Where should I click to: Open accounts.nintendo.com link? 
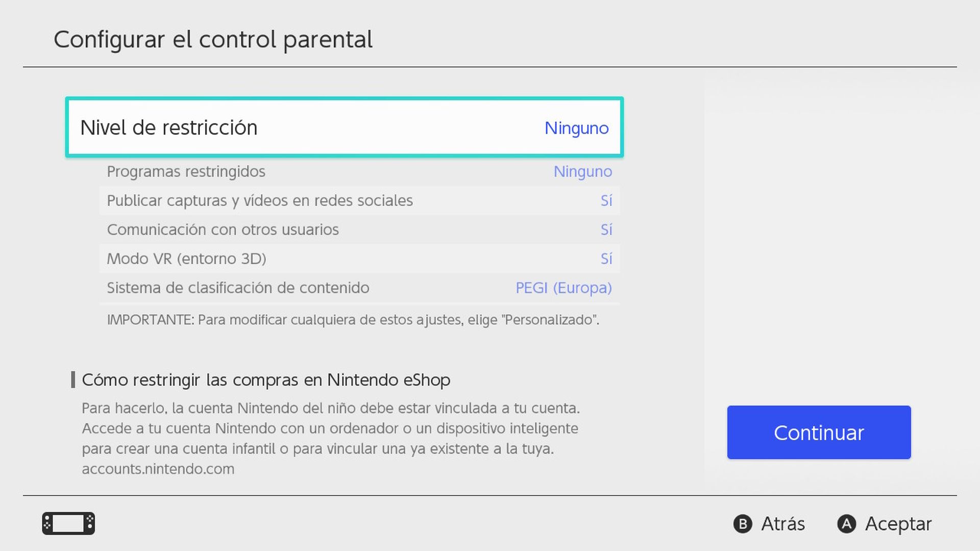tap(158, 468)
